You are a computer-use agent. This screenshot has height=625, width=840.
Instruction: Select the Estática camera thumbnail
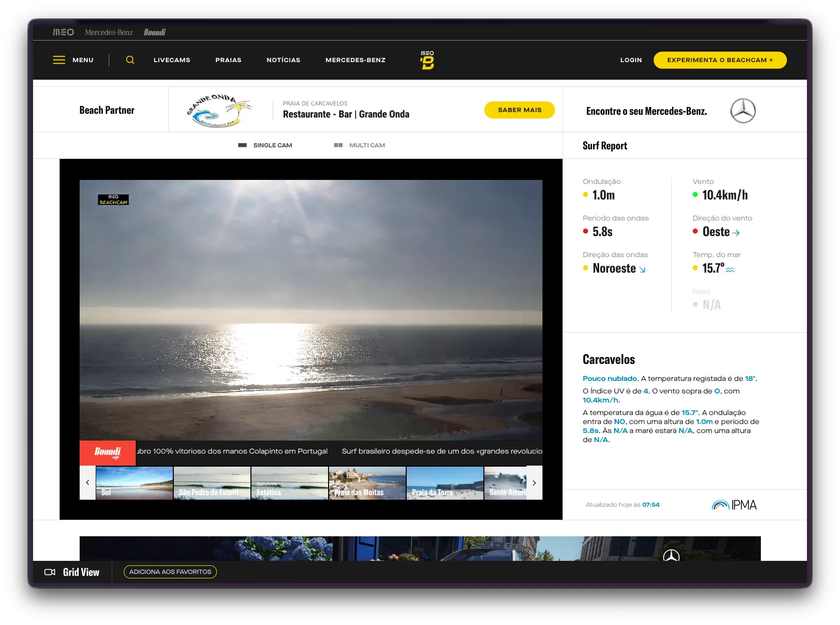tap(290, 483)
